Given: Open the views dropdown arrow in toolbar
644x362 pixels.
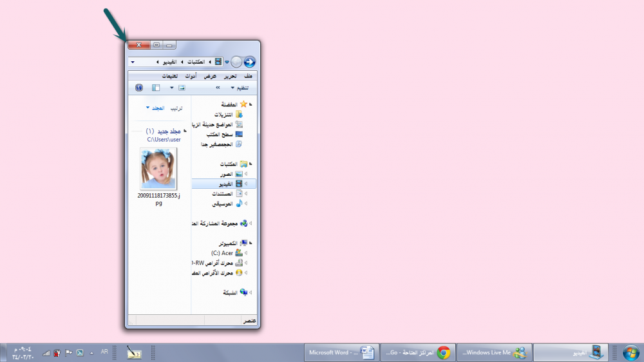Looking at the screenshot, I should pyautogui.click(x=171, y=88).
